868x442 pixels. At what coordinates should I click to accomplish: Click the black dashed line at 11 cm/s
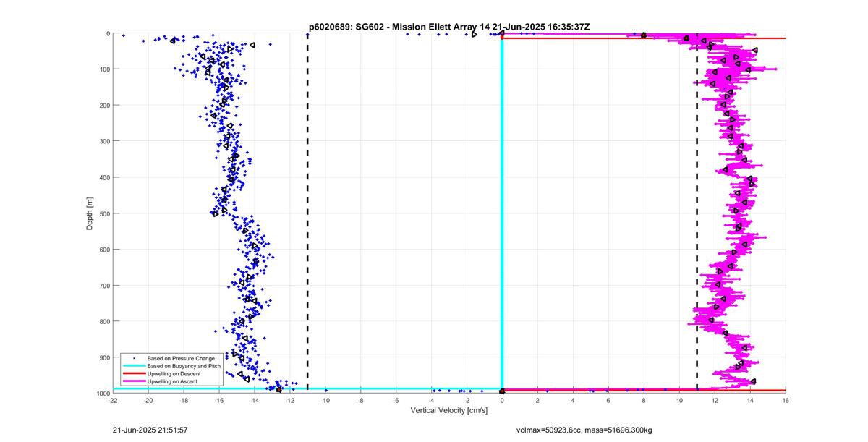click(x=697, y=213)
